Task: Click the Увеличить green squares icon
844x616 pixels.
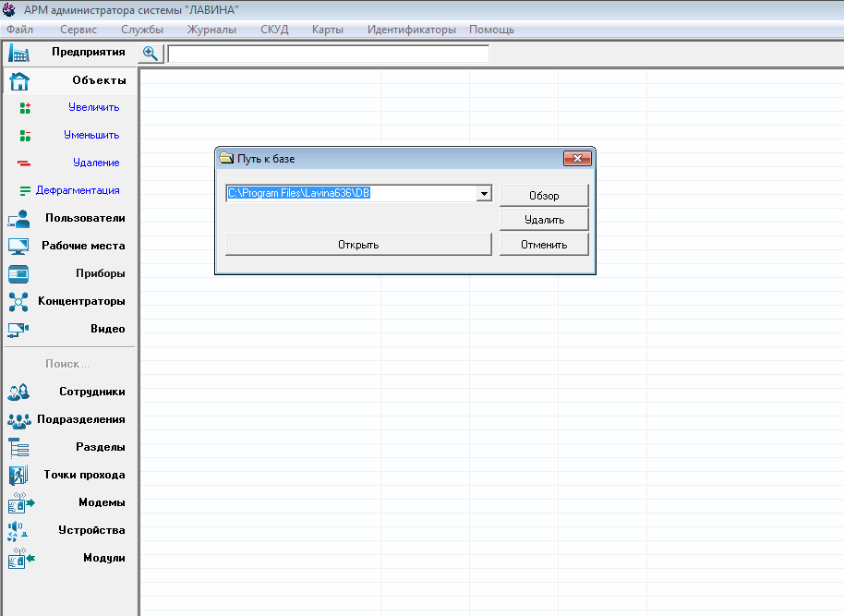Action: pos(25,108)
